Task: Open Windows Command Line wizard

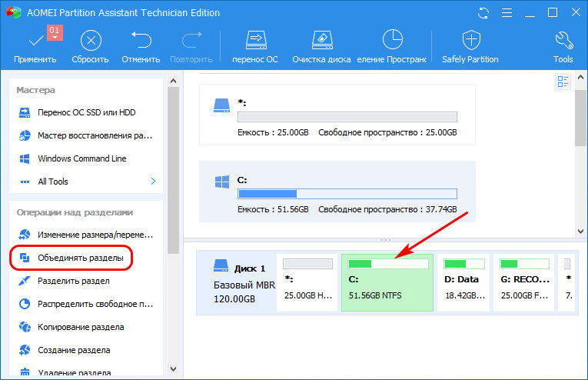Action: coord(73,158)
